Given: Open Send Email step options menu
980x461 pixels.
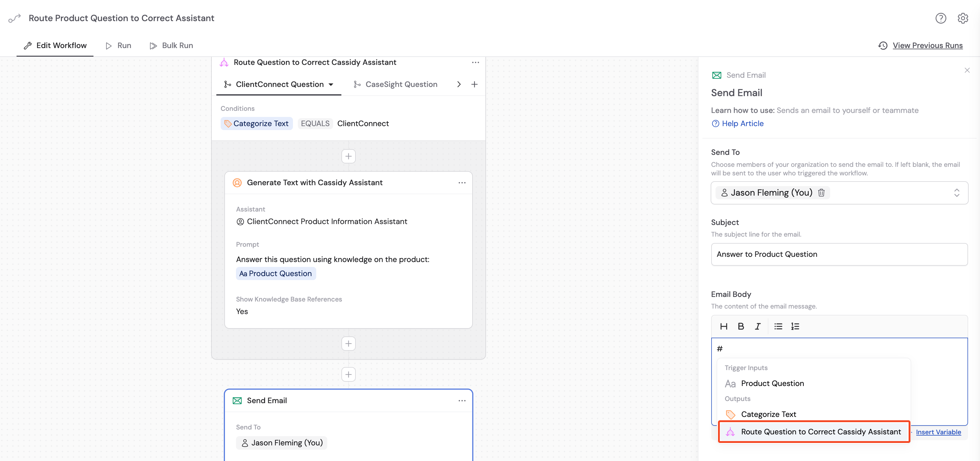Looking at the screenshot, I should pyautogui.click(x=462, y=401).
